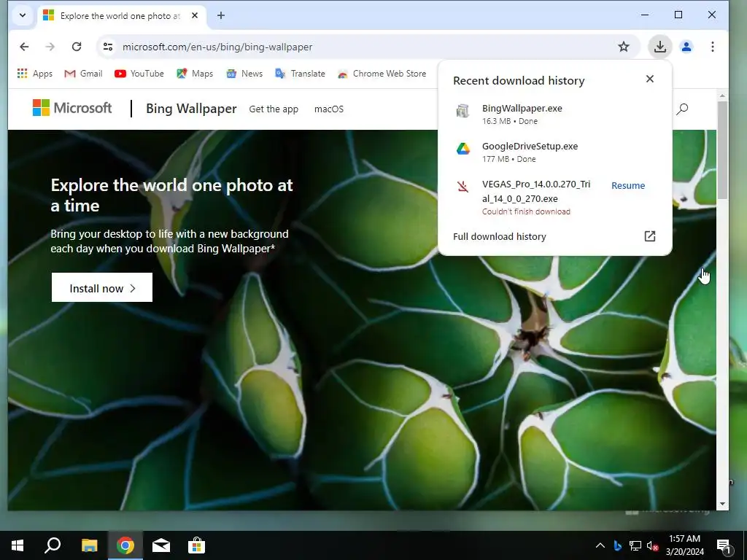The image size is (747, 560).
Task: Open the BingWallpaper.exe file icon
Action: 463,111
